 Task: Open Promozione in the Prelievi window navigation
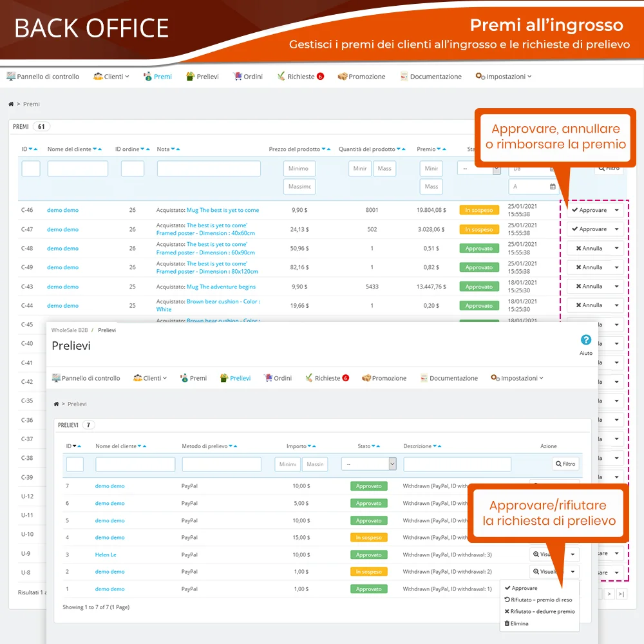pyautogui.click(x=384, y=378)
